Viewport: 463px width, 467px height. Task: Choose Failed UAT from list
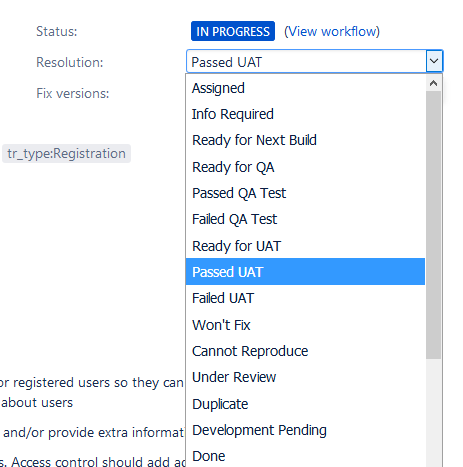coord(305,298)
